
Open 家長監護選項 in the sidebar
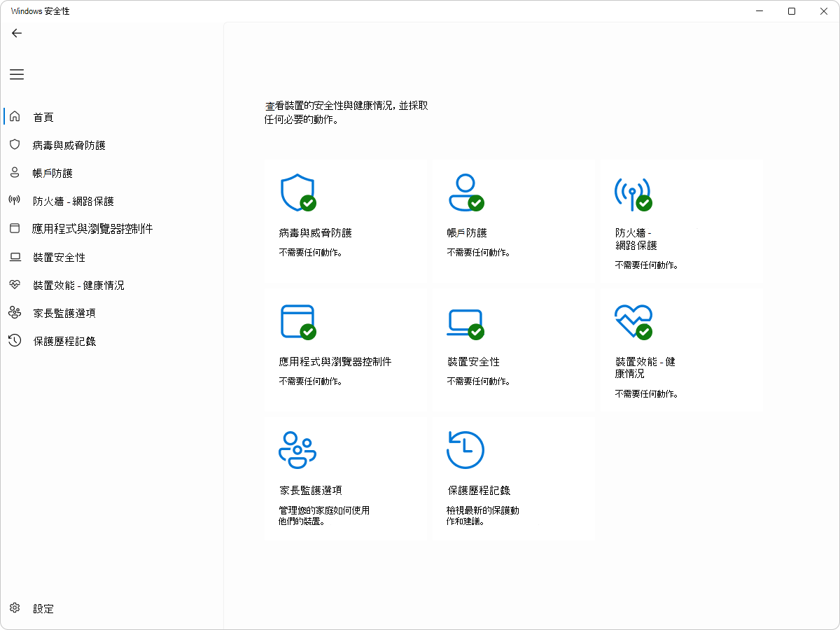tap(64, 313)
